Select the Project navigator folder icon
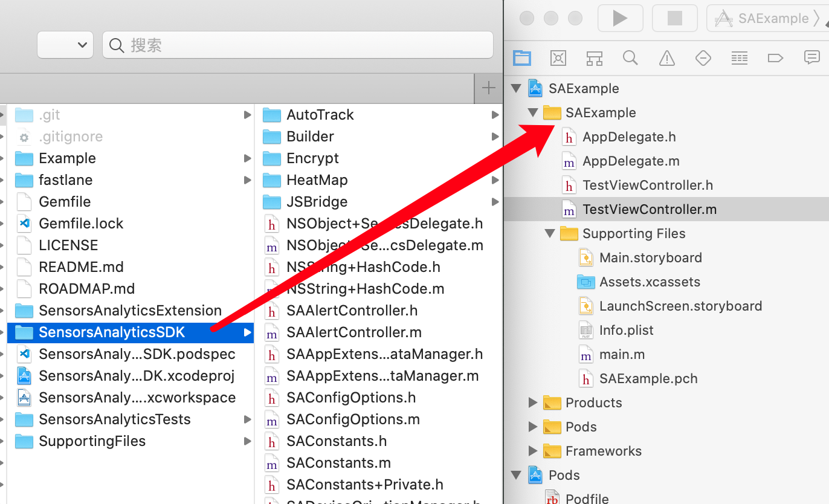Viewport: 829px width, 504px height. point(521,58)
